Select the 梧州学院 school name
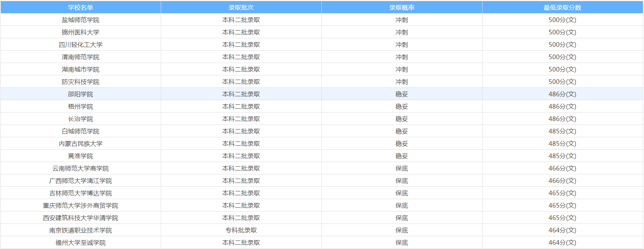644x249 pixels. [x=80, y=106]
